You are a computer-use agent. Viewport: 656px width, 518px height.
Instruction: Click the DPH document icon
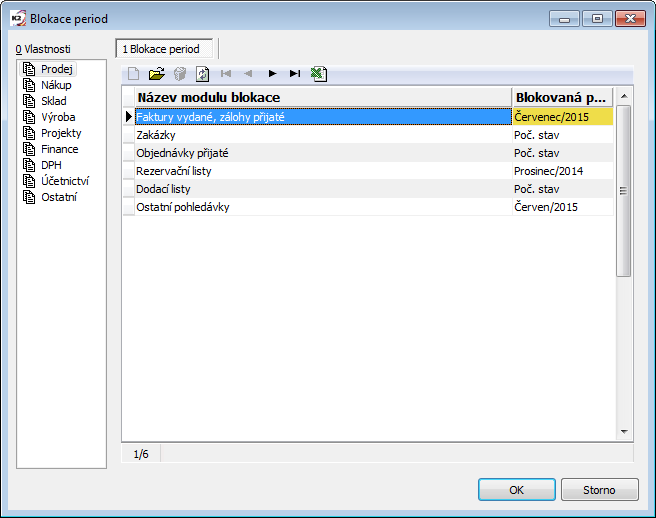[x=29, y=165]
